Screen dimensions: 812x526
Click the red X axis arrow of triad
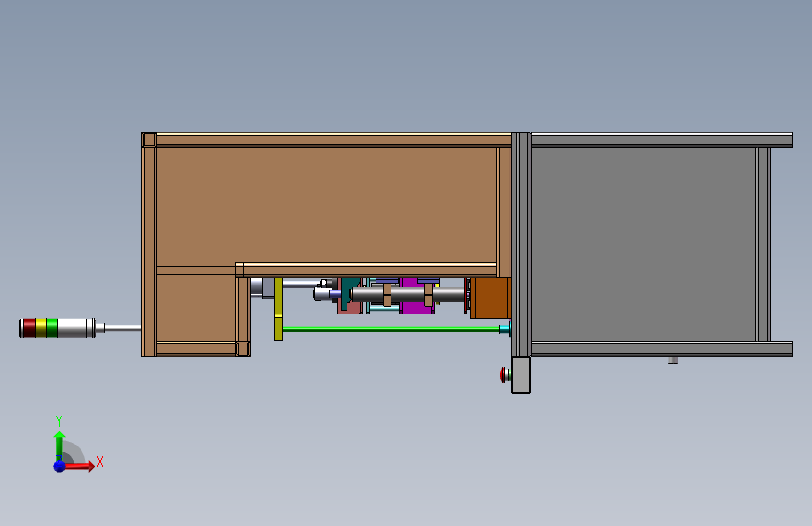[x=78, y=466]
